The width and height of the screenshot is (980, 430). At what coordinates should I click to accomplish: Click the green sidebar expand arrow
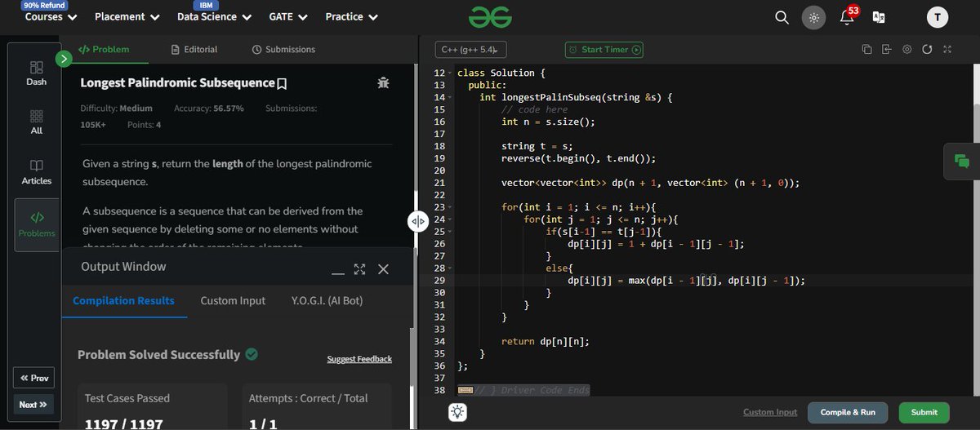click(x=64, y=59)
